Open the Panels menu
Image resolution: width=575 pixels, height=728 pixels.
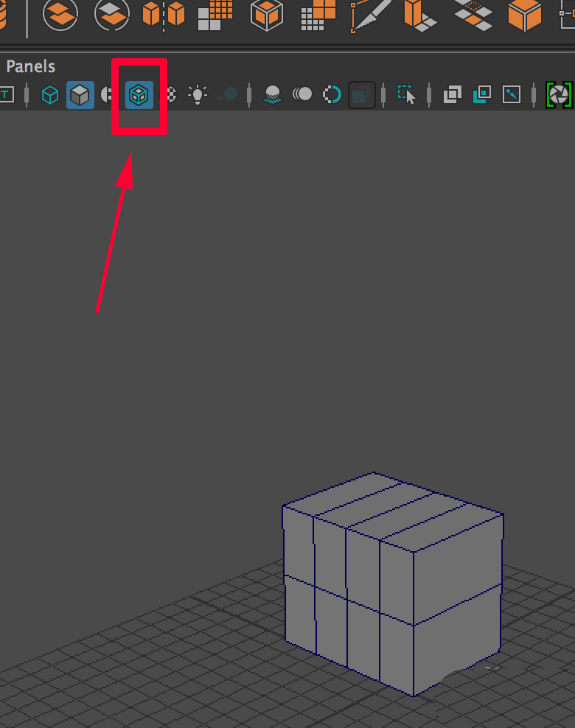31,66
